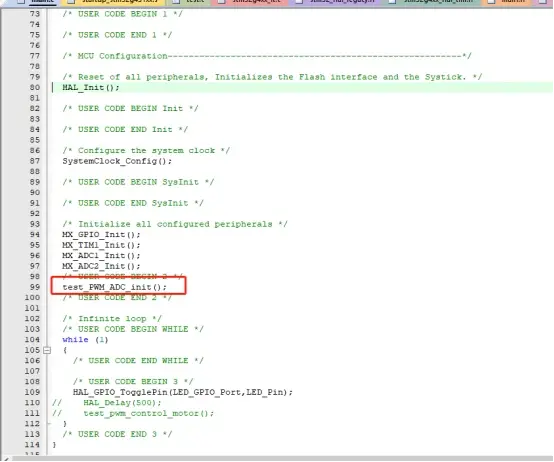Collapse the while loop fold marker at line 105
Screen dimensions: 554x462
(x=47, y=350)
